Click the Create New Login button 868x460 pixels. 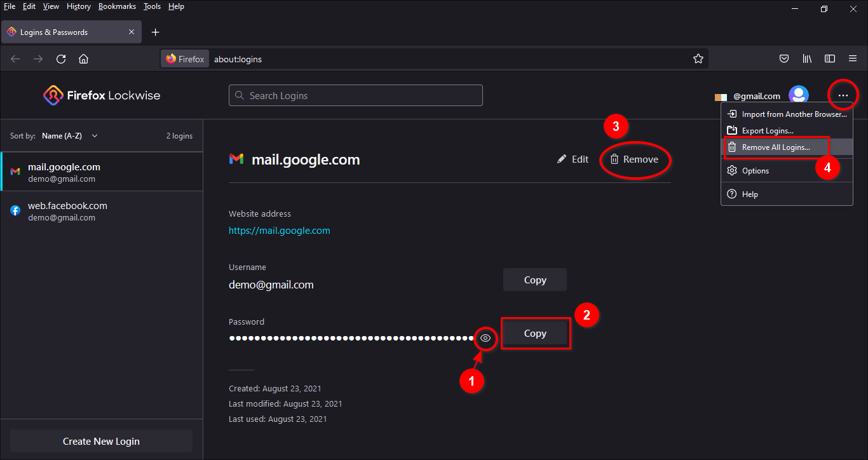(101, 441)
